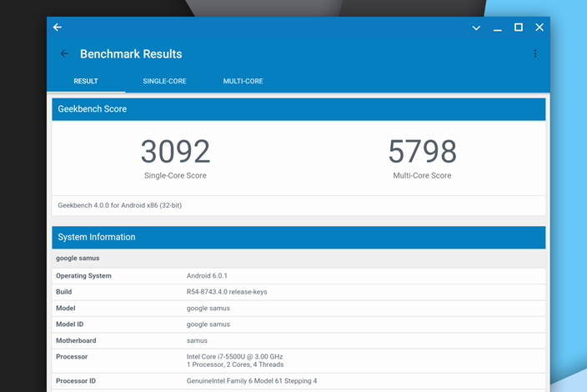Switch to the MULTI-CORE tab
The image size is (587, 392).
click(243, 81)
